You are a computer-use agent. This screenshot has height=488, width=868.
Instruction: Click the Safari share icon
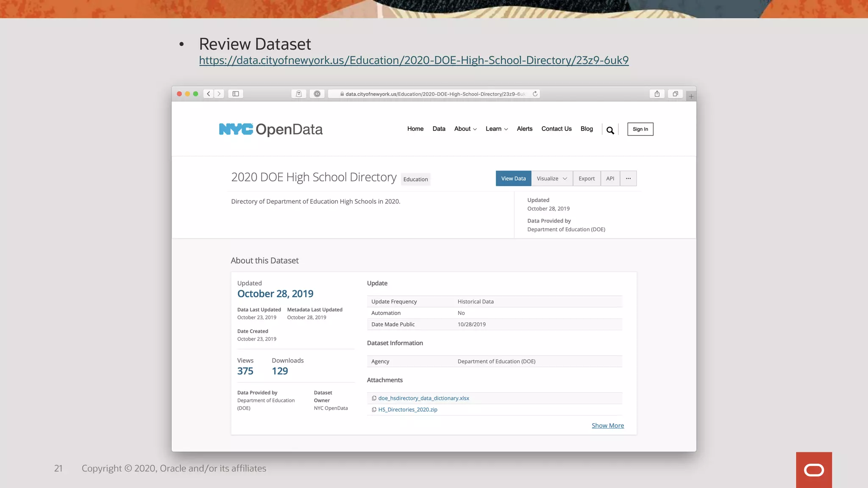(x=657, y=94)
